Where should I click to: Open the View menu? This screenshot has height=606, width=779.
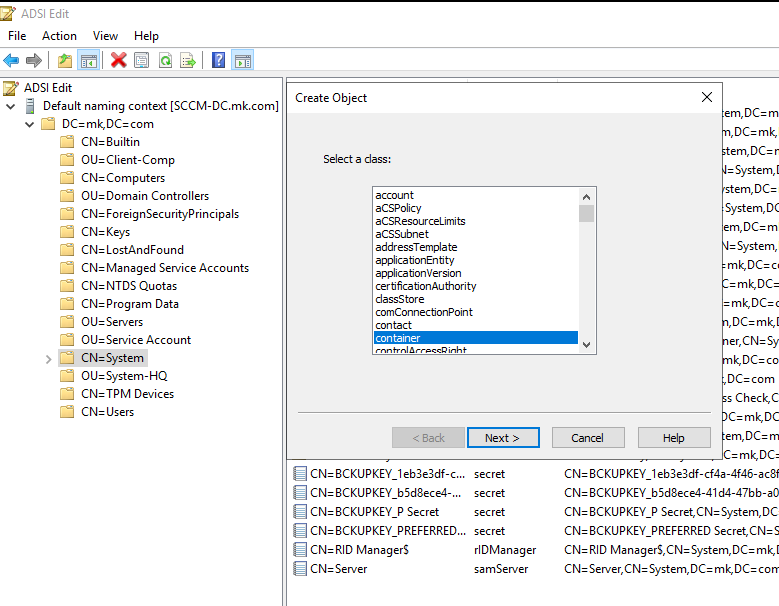[x=105, y=35]
